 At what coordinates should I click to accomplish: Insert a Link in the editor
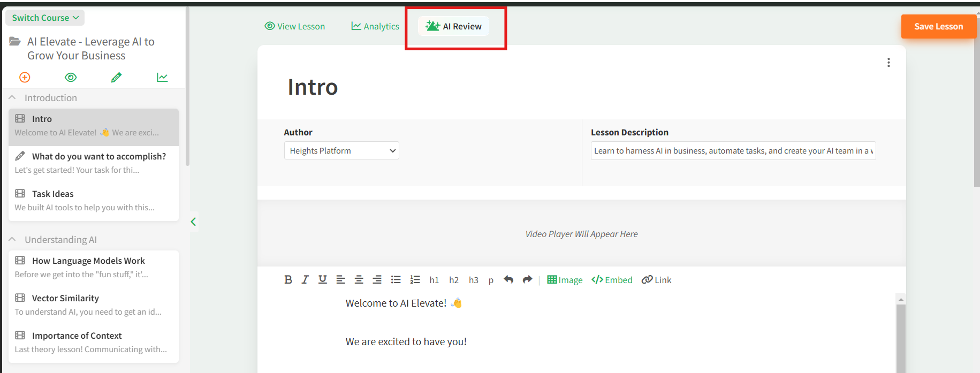pyautogui.click(x=656, y=280)
